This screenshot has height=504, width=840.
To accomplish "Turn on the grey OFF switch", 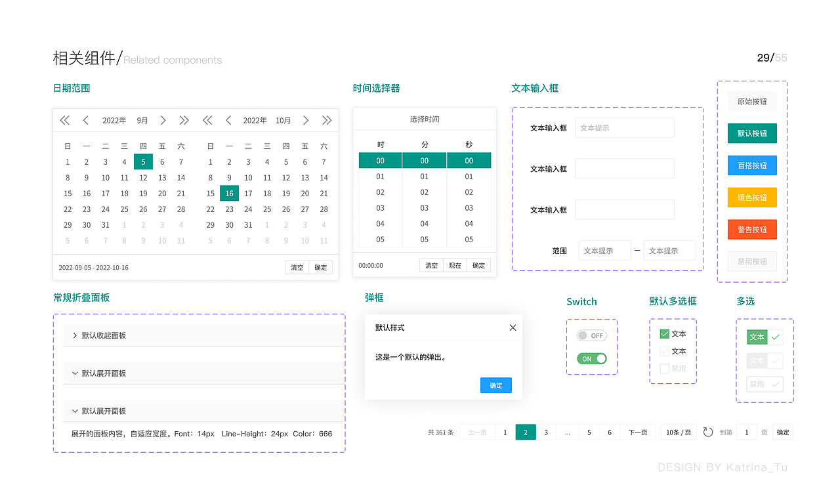I will coord(591,335).
